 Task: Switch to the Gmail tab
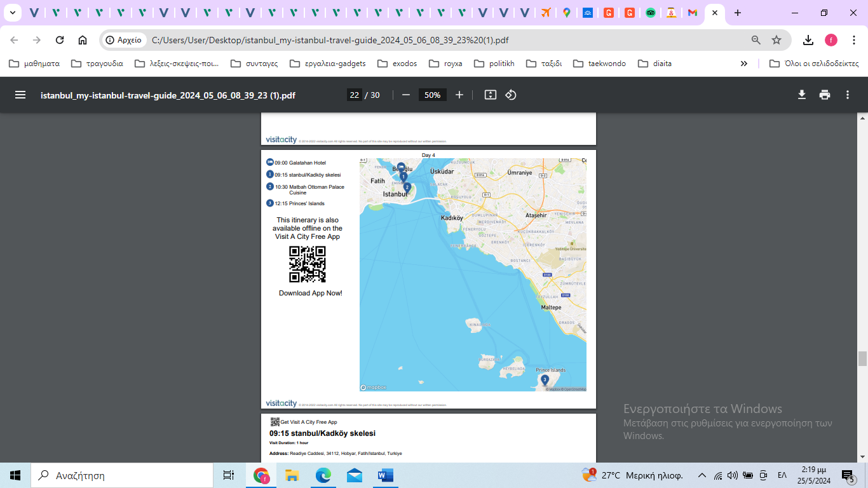pyautogui.click(x=692, y=13)
